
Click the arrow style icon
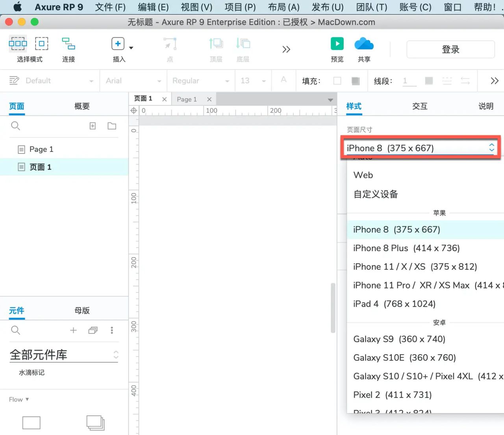(x=465, y=81)
